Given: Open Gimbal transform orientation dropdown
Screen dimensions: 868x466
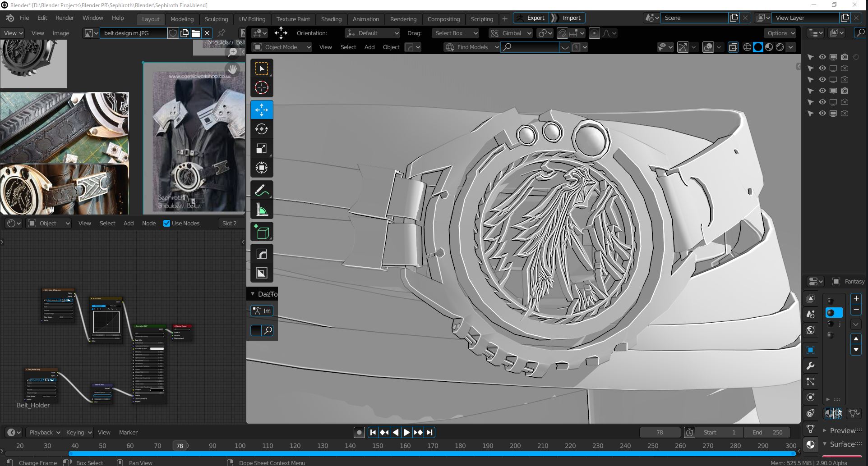Looking at the screenshot, I should pyautogui.click(x=511, y=33).
